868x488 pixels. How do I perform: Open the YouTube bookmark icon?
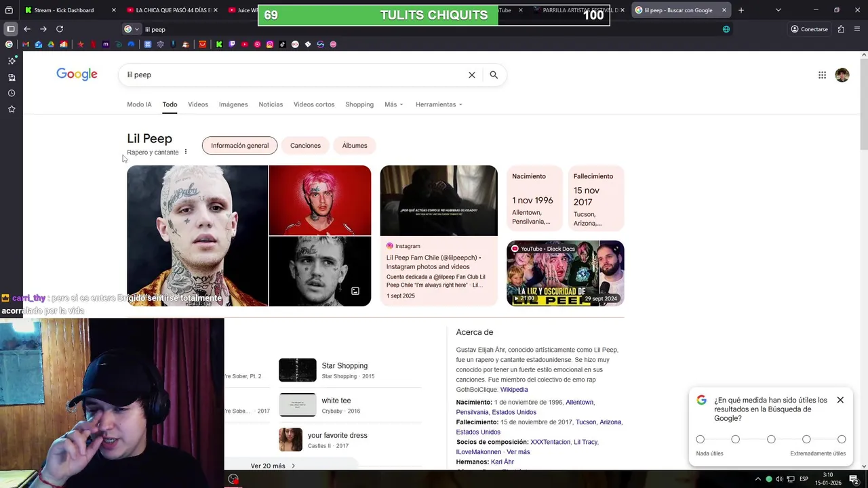(x=245, y=44)
